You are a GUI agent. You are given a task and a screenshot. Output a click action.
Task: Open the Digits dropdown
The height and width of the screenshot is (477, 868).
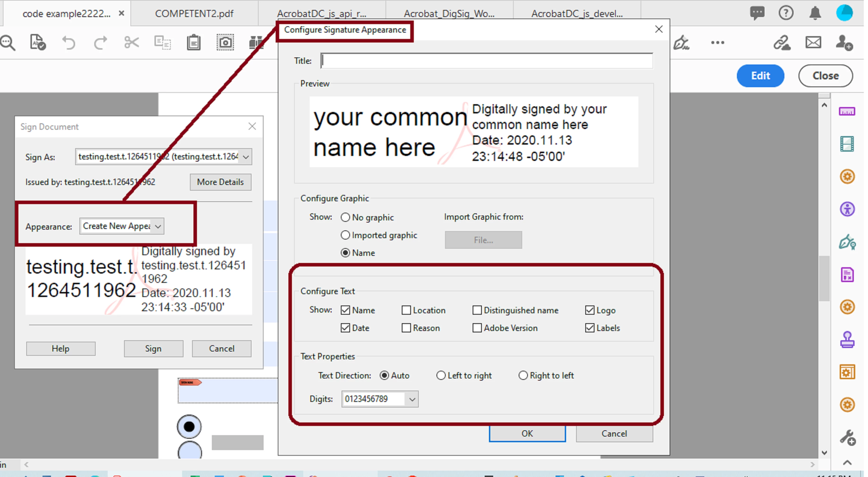click(x=412, y=399)
